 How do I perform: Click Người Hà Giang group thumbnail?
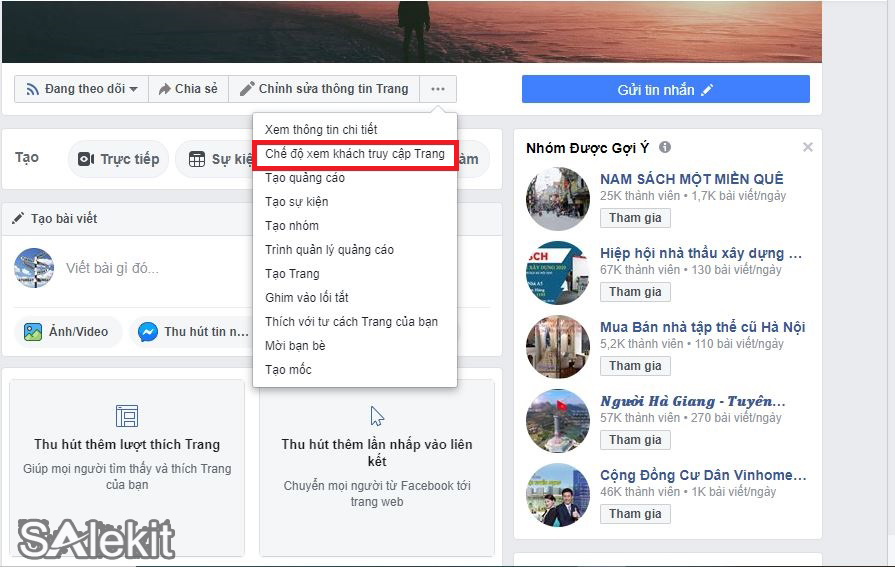coord(558,421)
